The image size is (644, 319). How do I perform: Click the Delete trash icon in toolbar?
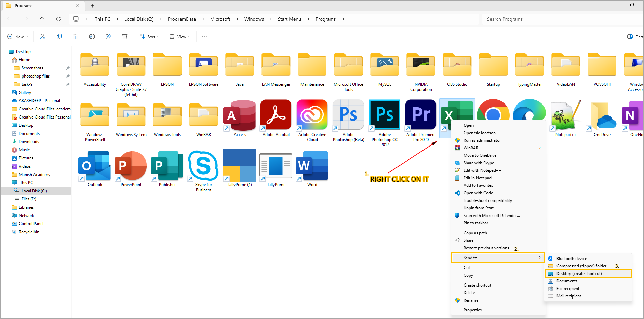(125, 37)
